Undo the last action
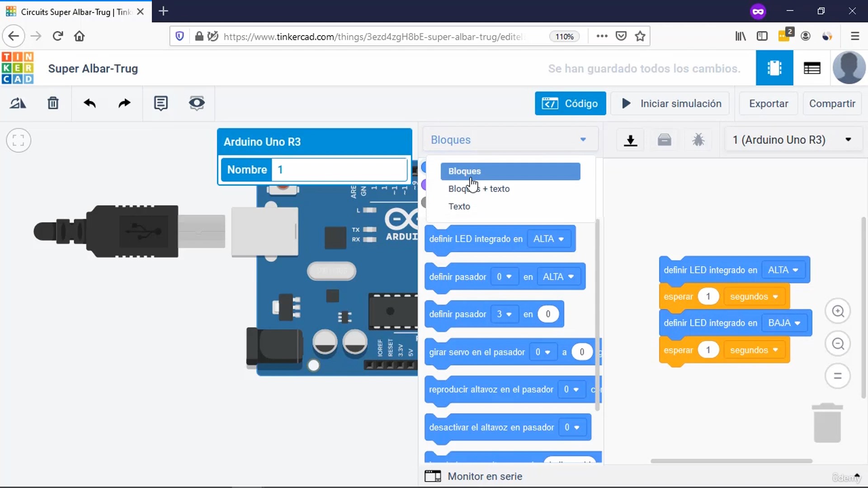Screen dimensions: 868x488 click(x=90, y=103)
